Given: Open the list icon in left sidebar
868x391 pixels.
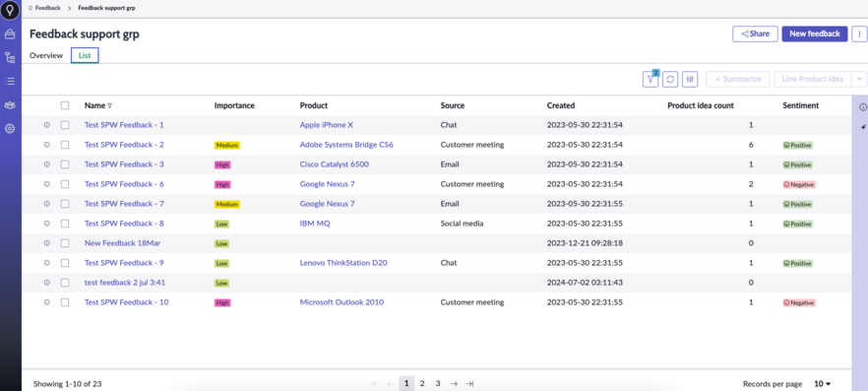Looking at the screenshot, I should pos(10,82).
